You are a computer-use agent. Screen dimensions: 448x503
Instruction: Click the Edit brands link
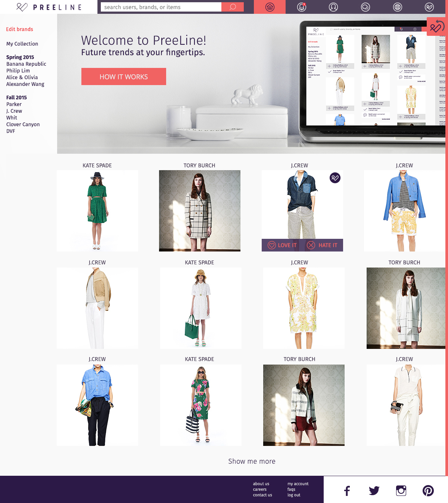pos(19,29)
